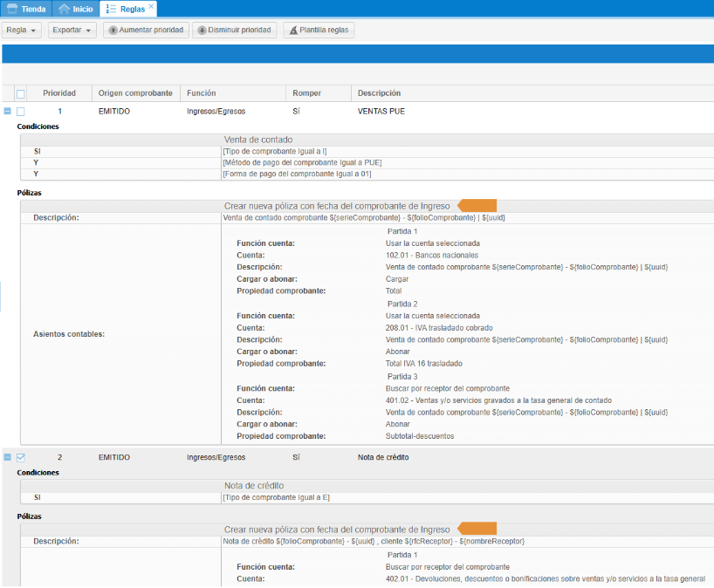714x588 pixels.
Task: Collapse the VENTAS PUE rule row
Action: (x=8, y=112)
